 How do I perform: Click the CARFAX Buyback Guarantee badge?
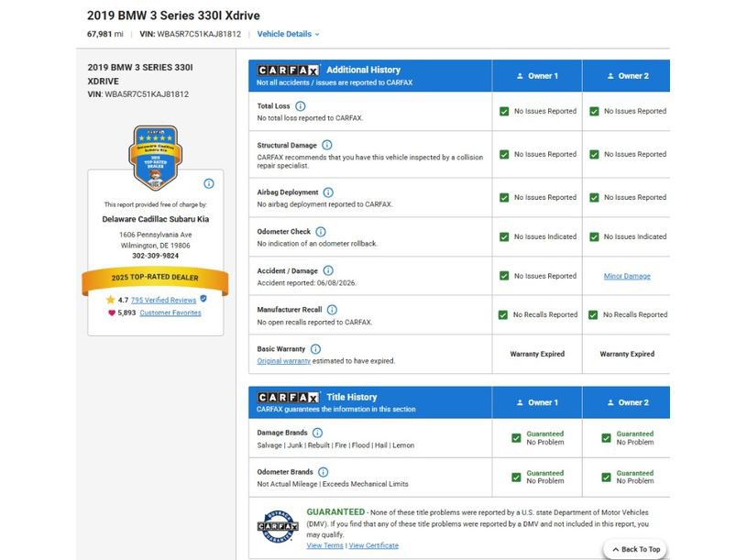pos(278,526)
